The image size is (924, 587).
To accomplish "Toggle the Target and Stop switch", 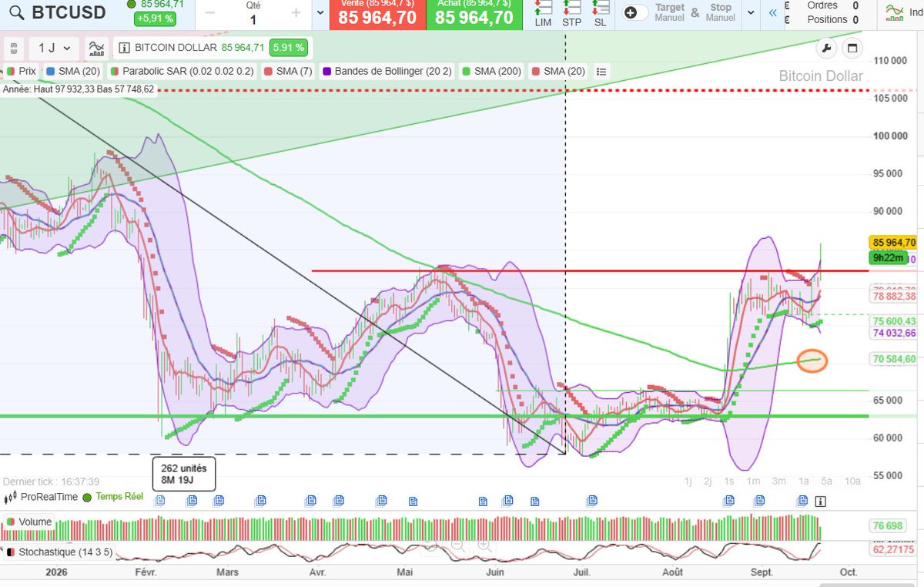I will coord(635,13).
